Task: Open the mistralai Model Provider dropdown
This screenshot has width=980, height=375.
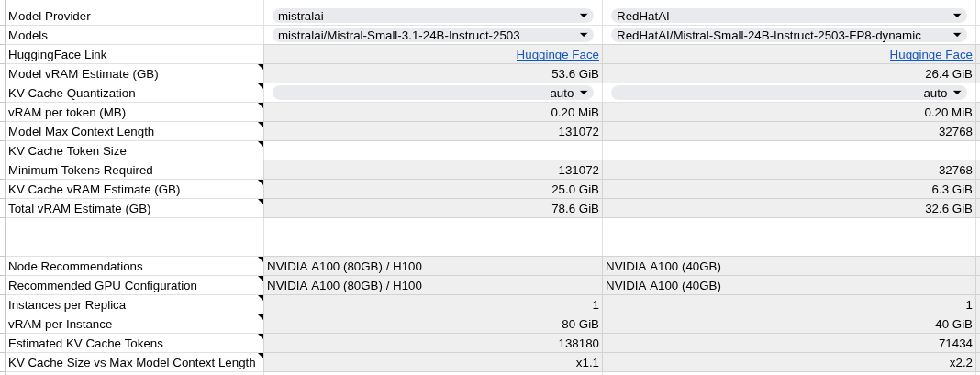Action: 432,16
